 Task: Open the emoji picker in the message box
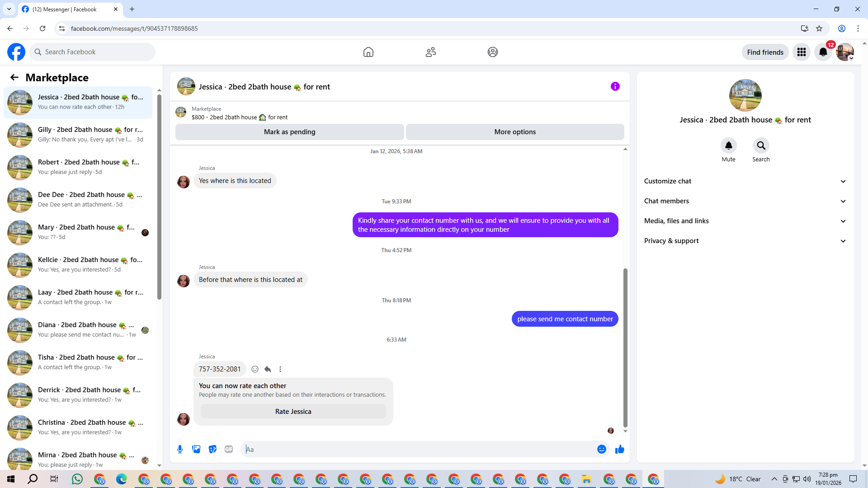(x=601, y=449)
